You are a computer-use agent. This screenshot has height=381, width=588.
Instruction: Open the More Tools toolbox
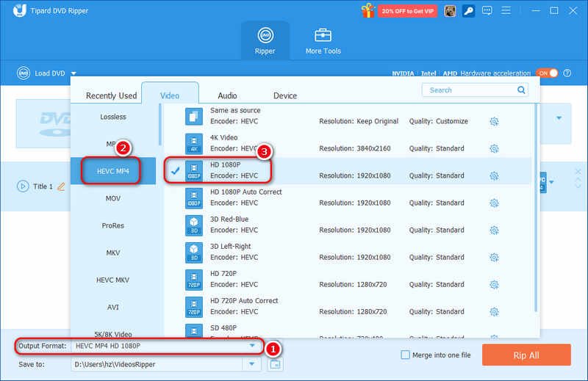(323, 41)
